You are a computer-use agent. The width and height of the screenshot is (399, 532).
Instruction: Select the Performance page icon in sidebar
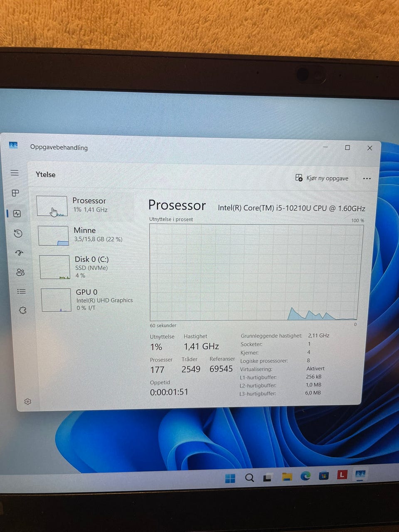17,214
